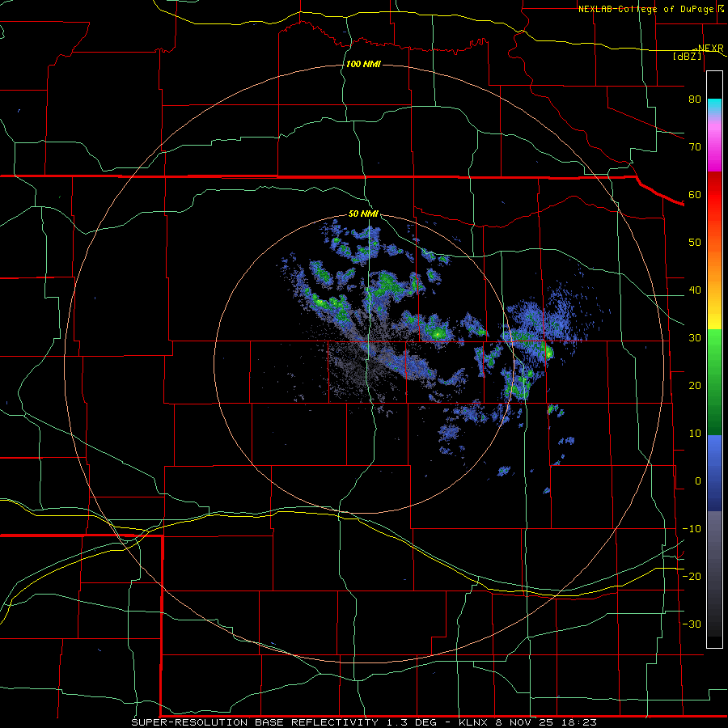Click the KLNX station identifier in the caption
The image size is (728, 728).
point(473,722)
